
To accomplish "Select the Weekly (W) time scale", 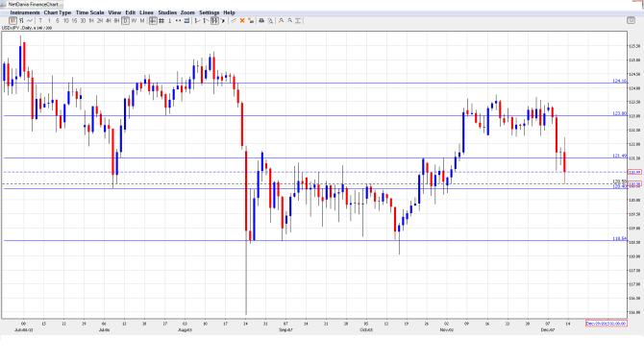I will 134,20.
